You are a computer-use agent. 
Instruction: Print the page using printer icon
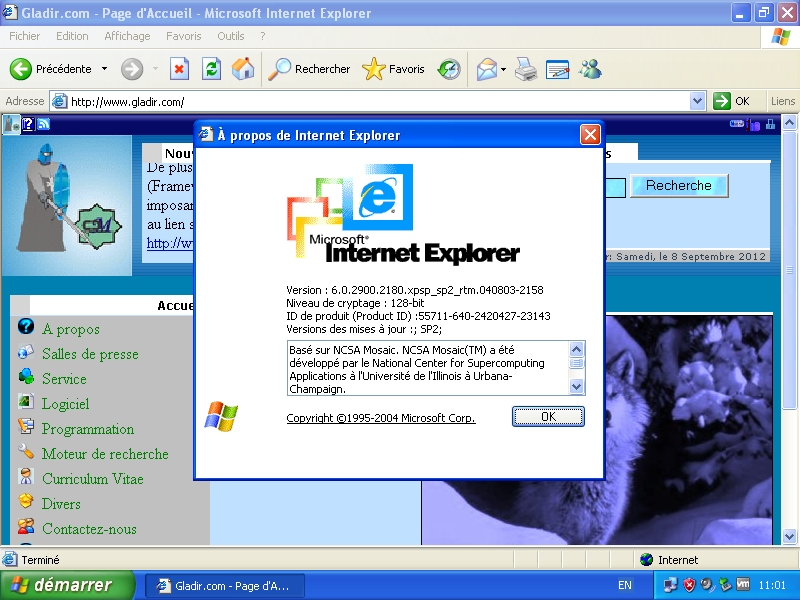point(526,69)
